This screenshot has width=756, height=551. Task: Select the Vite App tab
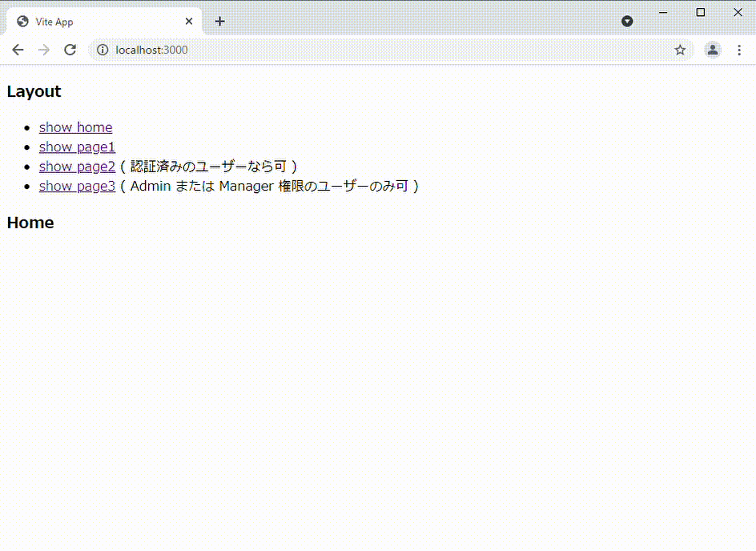coord(103,22)
